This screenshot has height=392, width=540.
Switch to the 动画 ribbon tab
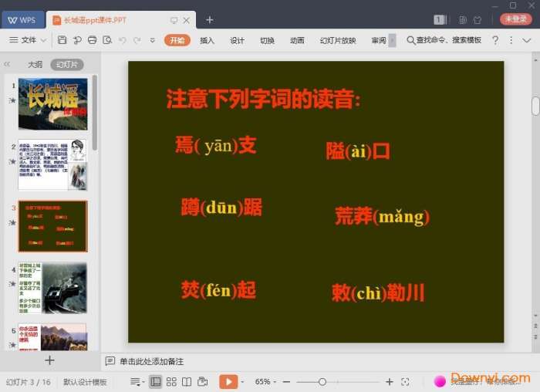point(297,40)
